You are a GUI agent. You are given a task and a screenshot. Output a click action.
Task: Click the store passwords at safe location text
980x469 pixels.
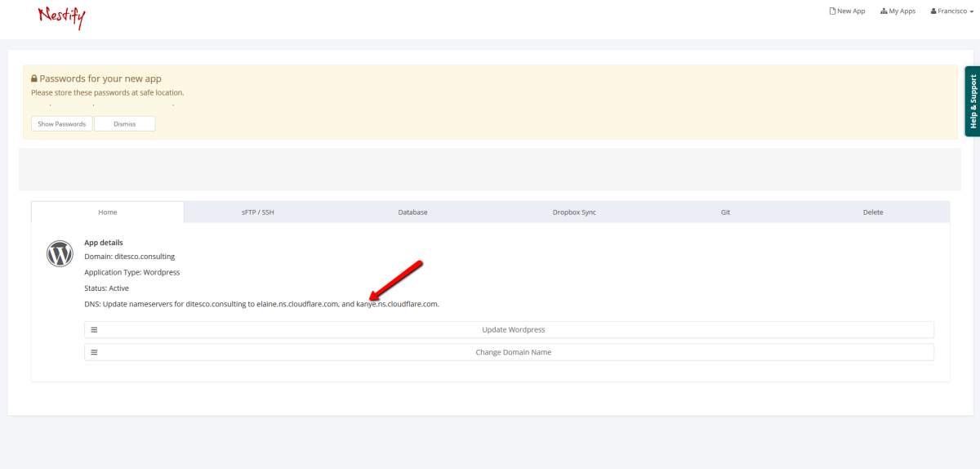(107, 93)
